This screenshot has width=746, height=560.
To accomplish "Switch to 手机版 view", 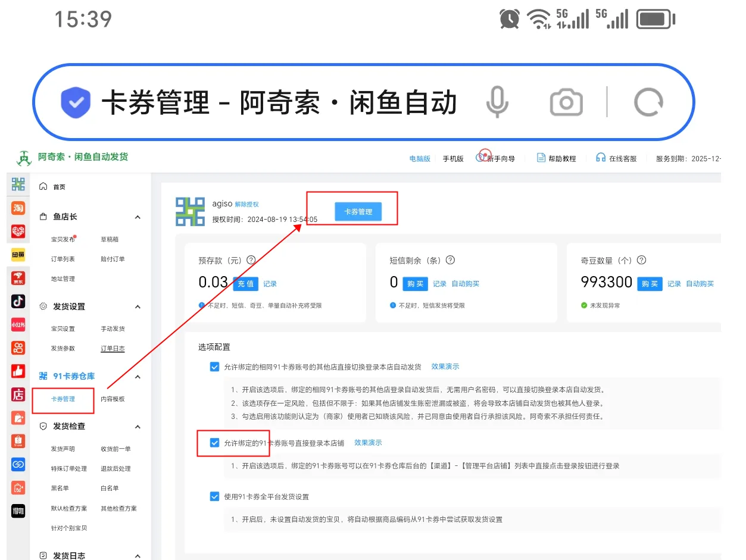I will pyautogui.click(x=453, y=159).
